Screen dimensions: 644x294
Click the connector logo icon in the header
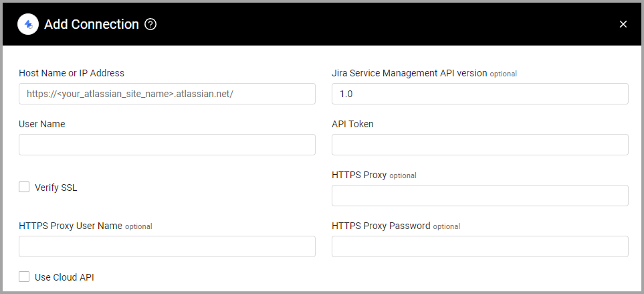28,24
